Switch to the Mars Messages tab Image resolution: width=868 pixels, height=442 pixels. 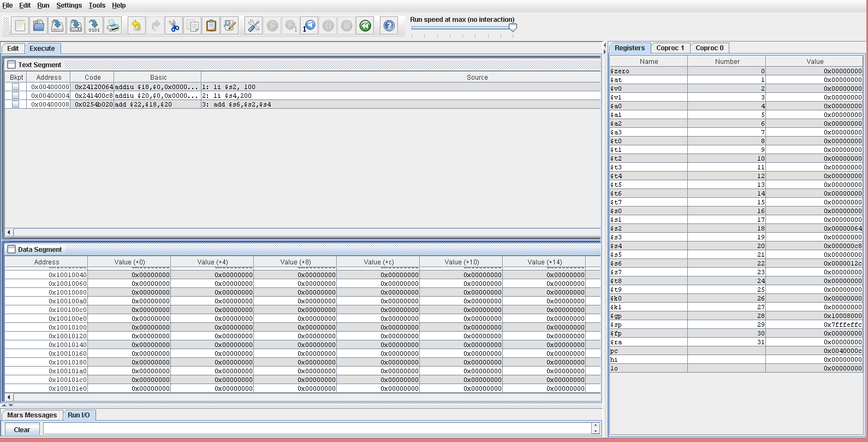click(x=32, y=415)
